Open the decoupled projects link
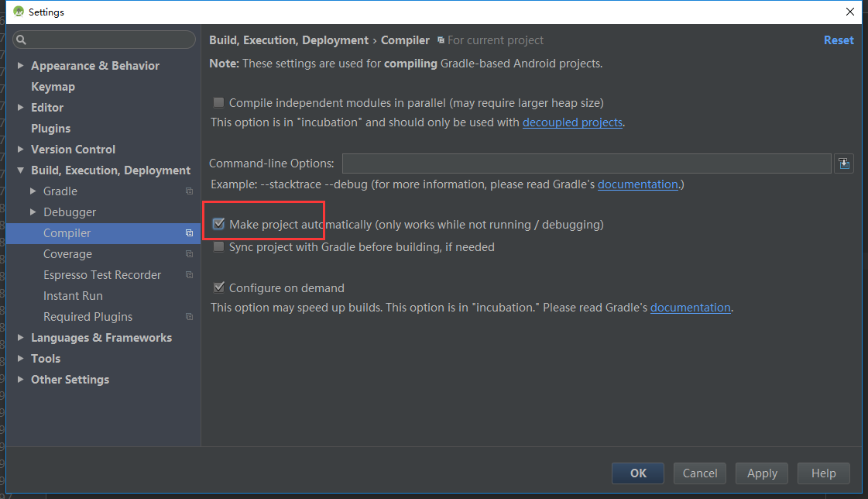 coord(572,122)
